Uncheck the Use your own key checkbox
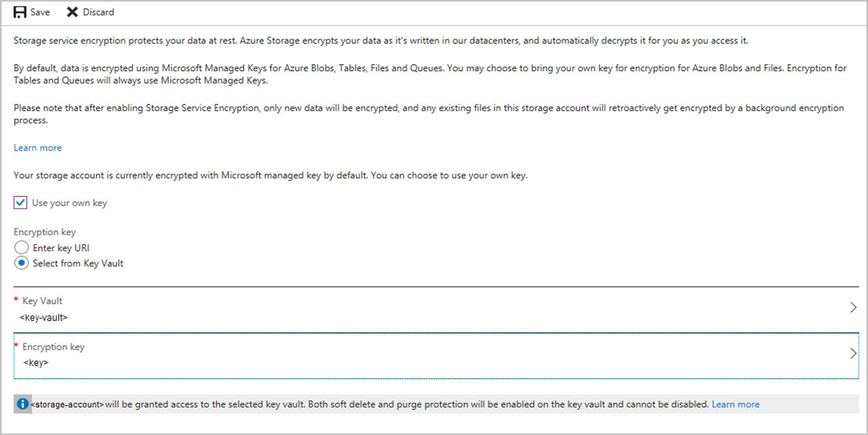Image resolution: width=868 pixels, height=435 pixels. [x=21, y=203]
